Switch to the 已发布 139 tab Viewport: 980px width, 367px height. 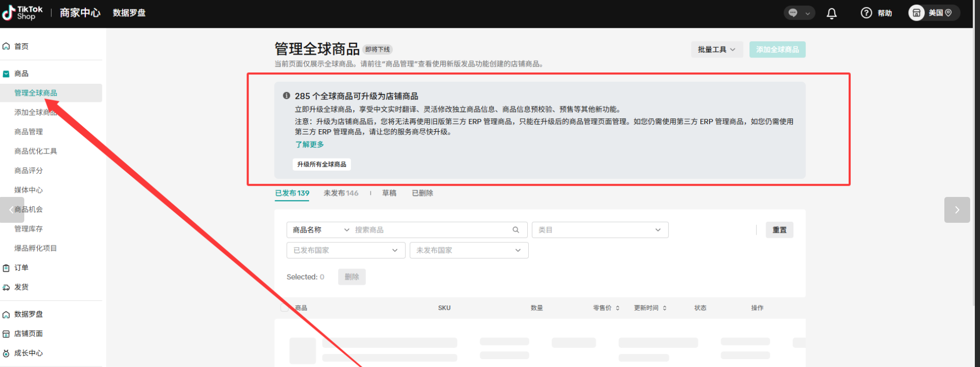pos(292,193)
